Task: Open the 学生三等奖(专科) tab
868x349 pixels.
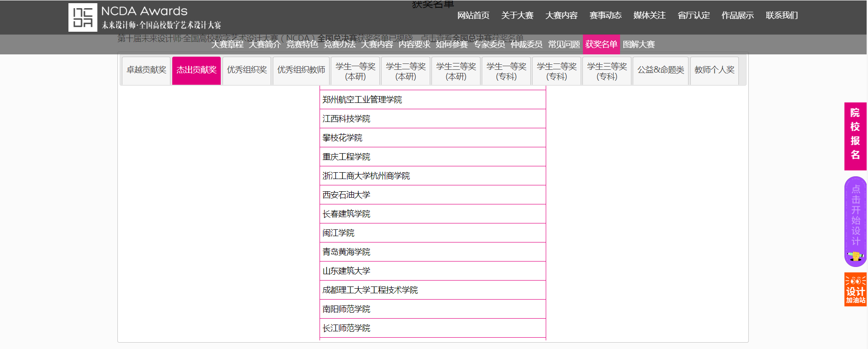Action: pos(607,71)
